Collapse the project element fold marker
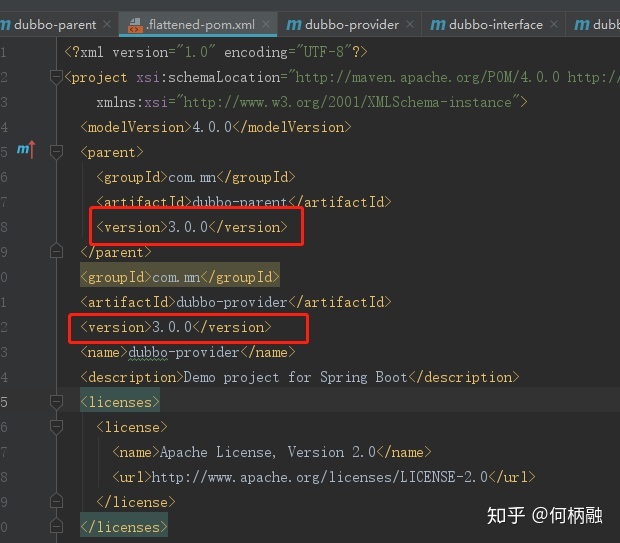Viewport: 620px width, 543px height. [56, 77]
